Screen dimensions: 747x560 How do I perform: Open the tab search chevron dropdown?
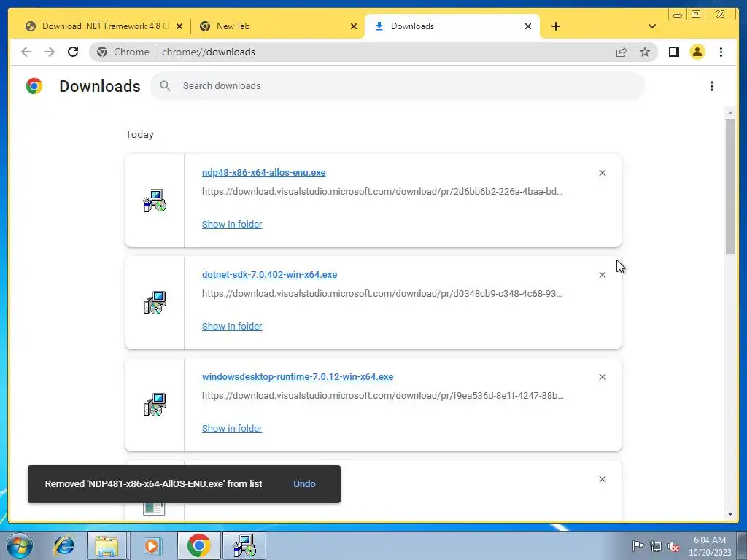652,26
